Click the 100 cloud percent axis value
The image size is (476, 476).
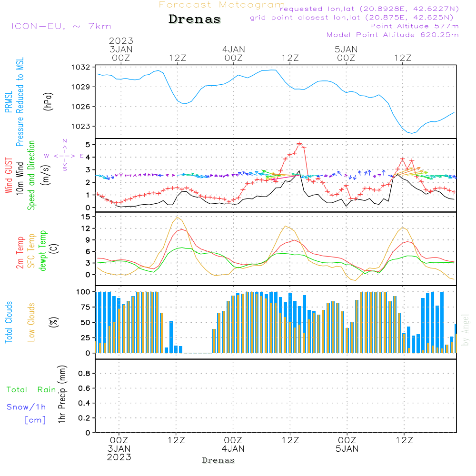(x=83, y=292)
